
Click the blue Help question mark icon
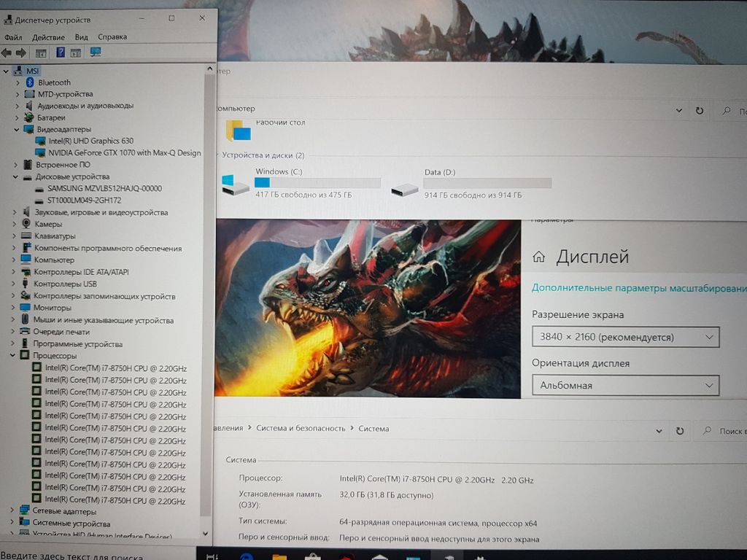pos(61,52)
